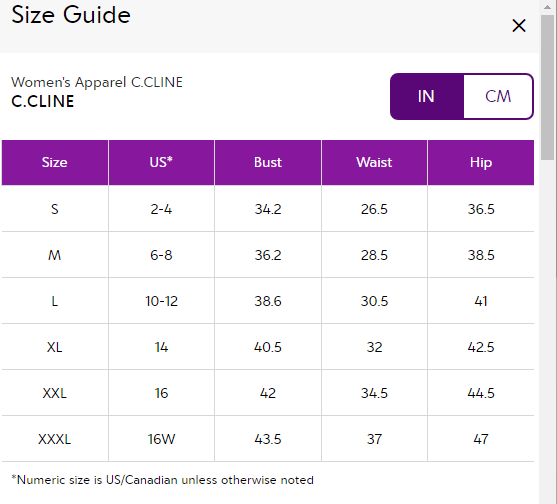Select the XXXL size row label
Image resolution: width=557 pixels, height=504 pixels.
[x=55, y=439]
